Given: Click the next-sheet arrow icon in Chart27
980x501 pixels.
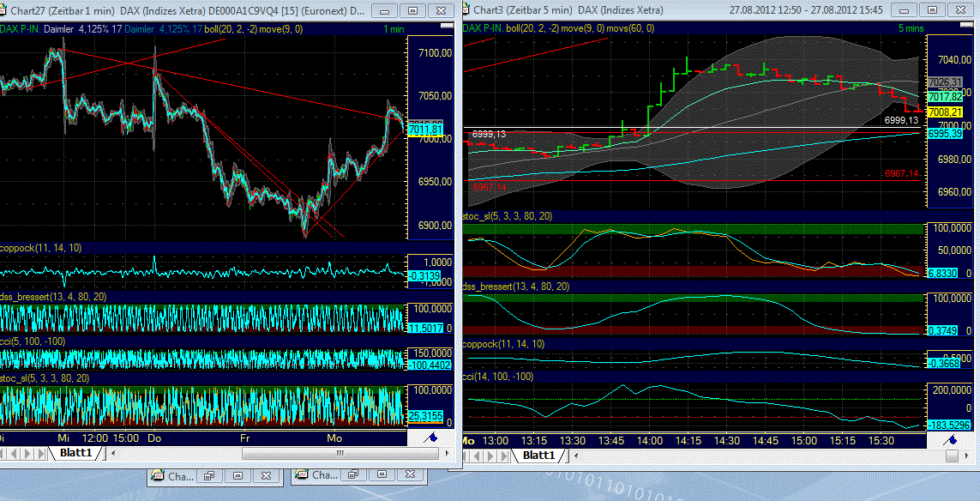Looking at the screenshot, I should pos(26,452).
